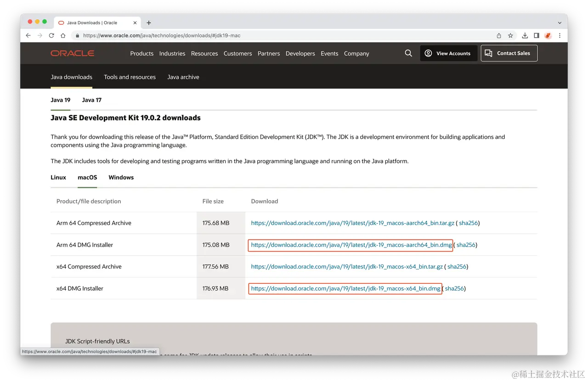Open the Company menu
Viewport: 588px width, 382px height.
356,54
